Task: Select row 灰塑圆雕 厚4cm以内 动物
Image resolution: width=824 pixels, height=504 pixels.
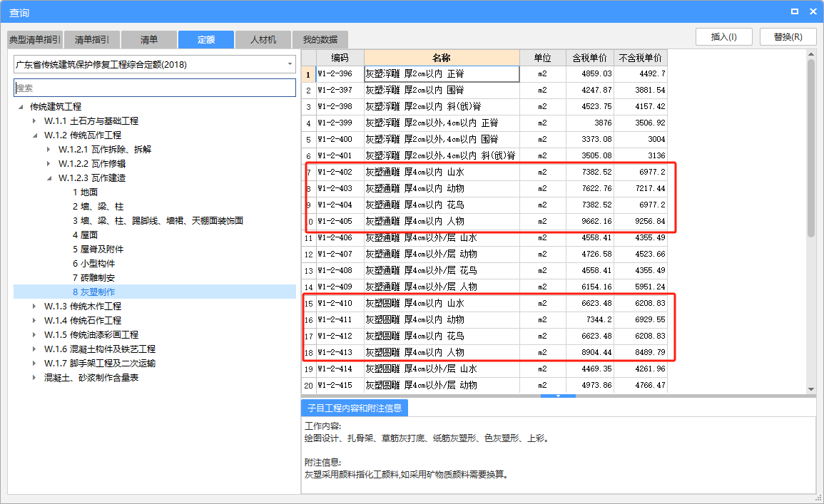Action: 442,320
